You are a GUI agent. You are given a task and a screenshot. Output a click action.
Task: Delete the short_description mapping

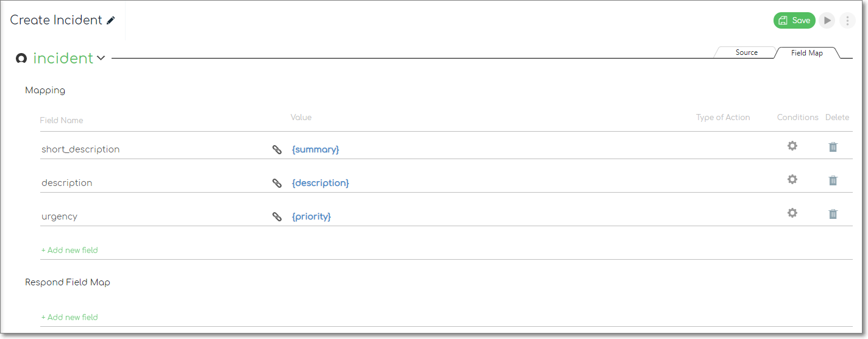pos(833,146)
